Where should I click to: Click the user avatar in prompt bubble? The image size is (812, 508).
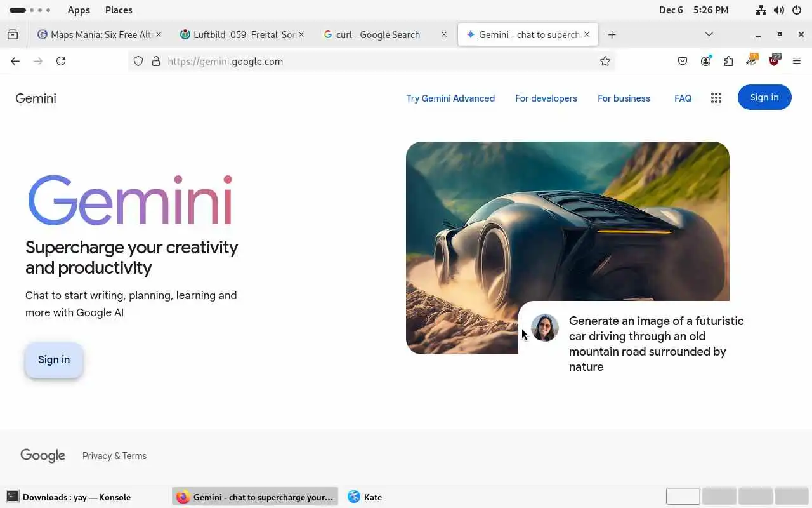coord(545,328)
